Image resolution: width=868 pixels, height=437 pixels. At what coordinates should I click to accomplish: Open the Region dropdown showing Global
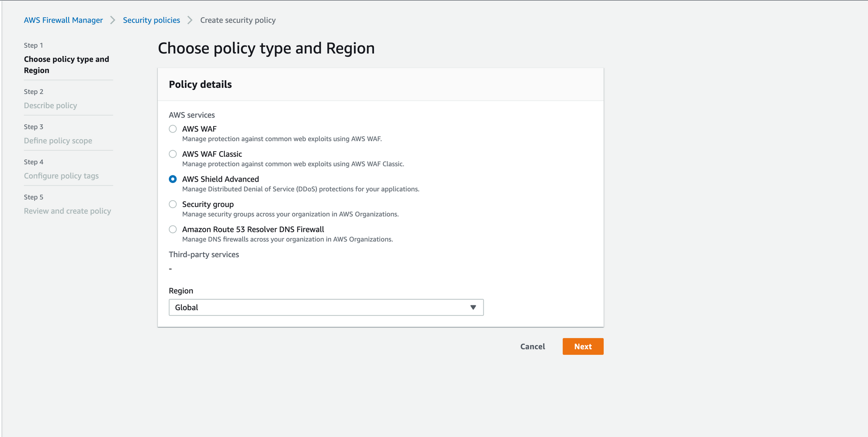(326, 308)
